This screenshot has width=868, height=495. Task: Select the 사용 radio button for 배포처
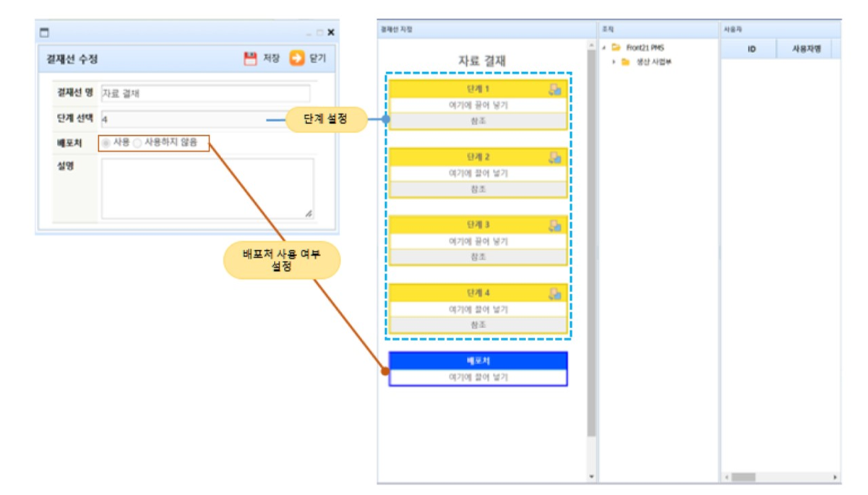[106, 143]
